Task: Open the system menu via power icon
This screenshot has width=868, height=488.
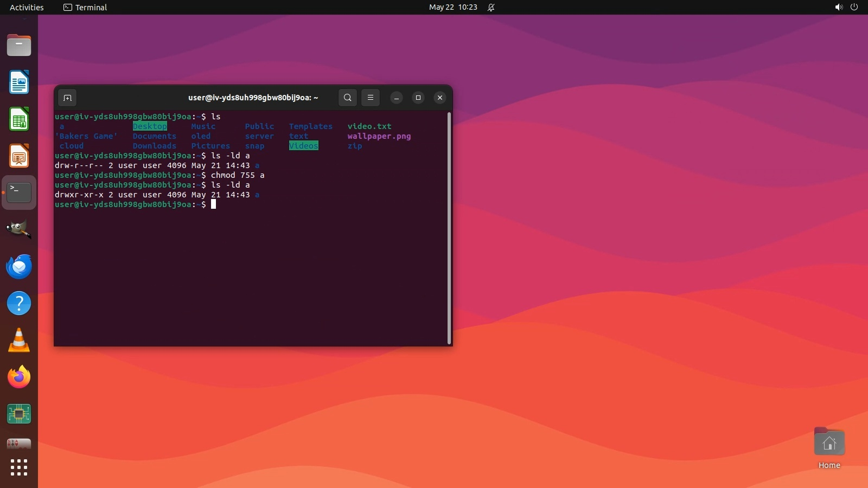Action: click(x=854, y=7)
